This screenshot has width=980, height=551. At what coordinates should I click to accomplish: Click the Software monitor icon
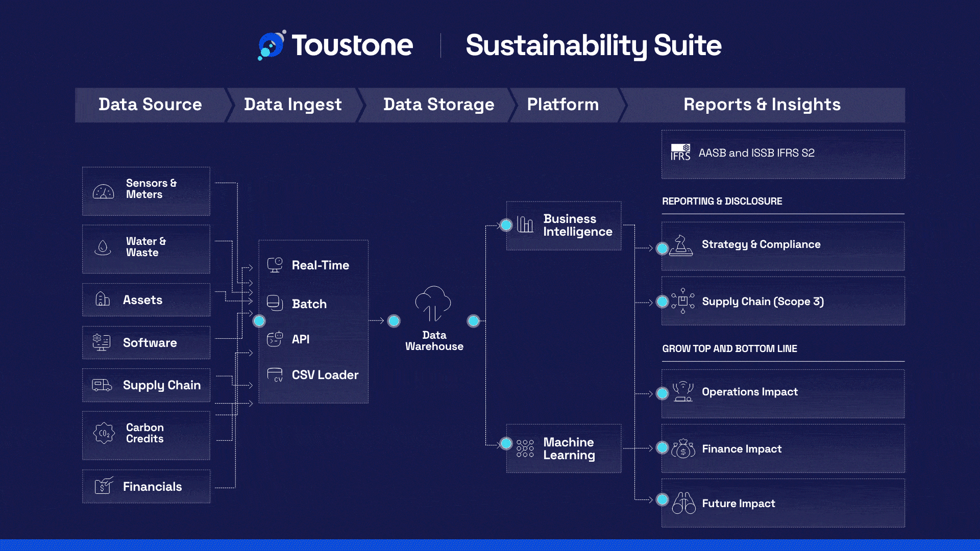[102, 342]
